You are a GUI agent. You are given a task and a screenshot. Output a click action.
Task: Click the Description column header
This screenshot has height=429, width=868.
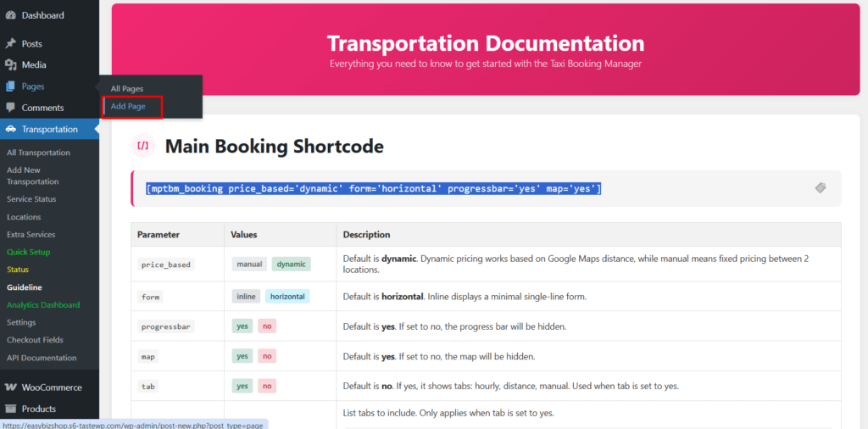pos(589,235)
